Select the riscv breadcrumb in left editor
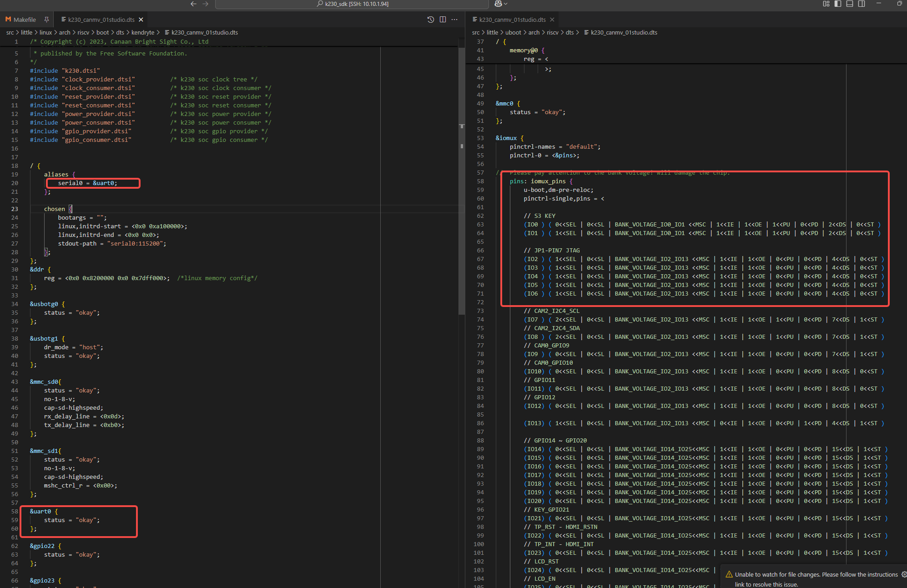 tap(83, 32)
